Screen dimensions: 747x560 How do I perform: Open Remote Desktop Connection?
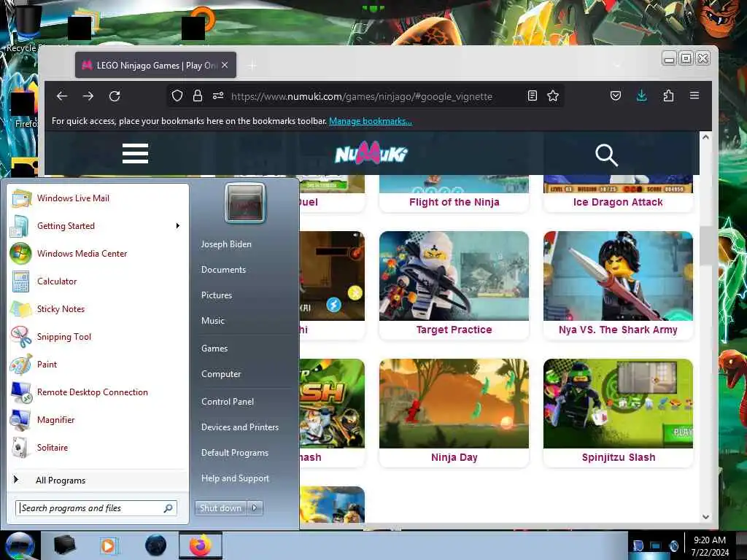click(98, 392)
